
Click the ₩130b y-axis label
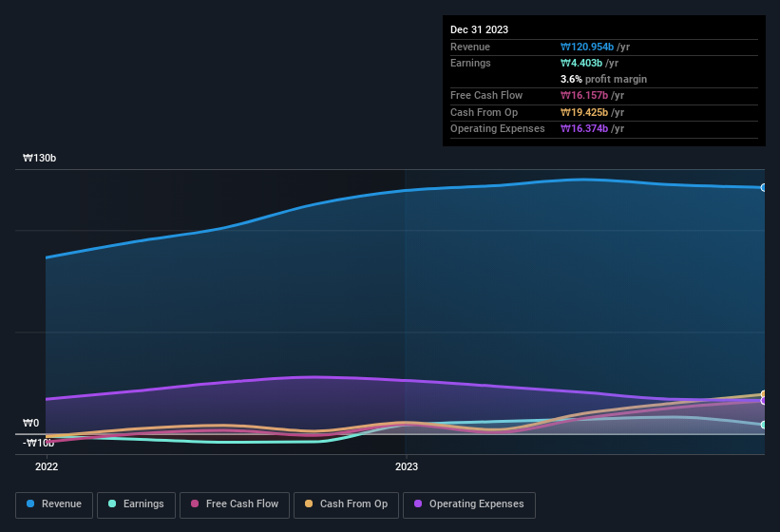click(39, 158)
